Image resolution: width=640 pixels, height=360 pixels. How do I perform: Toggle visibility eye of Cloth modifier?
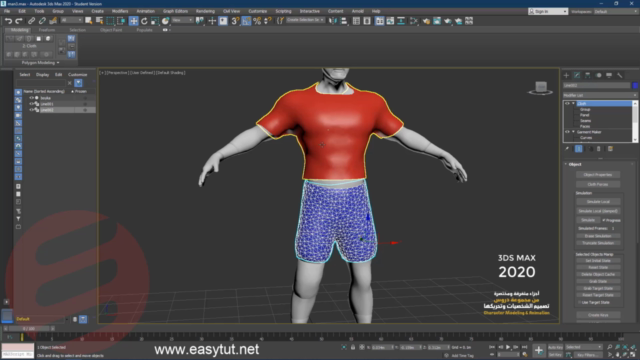pyautogui.click(x=567, y=104)
